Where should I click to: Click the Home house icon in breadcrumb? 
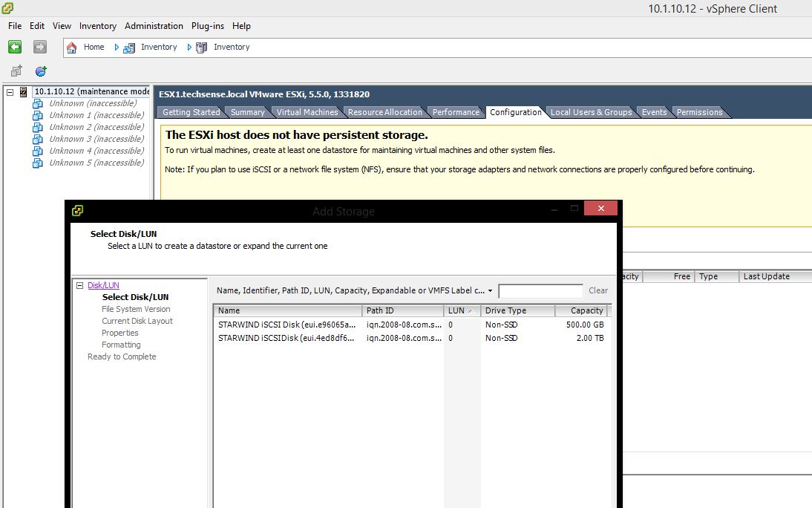(x=72, y=48)
